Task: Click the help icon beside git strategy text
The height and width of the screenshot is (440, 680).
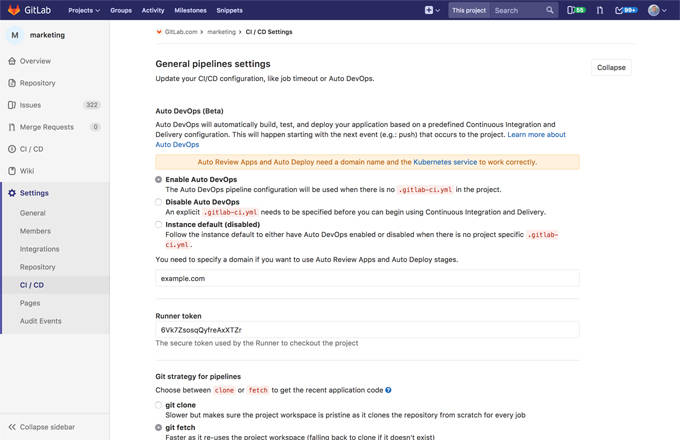Action: coord(388,390)
